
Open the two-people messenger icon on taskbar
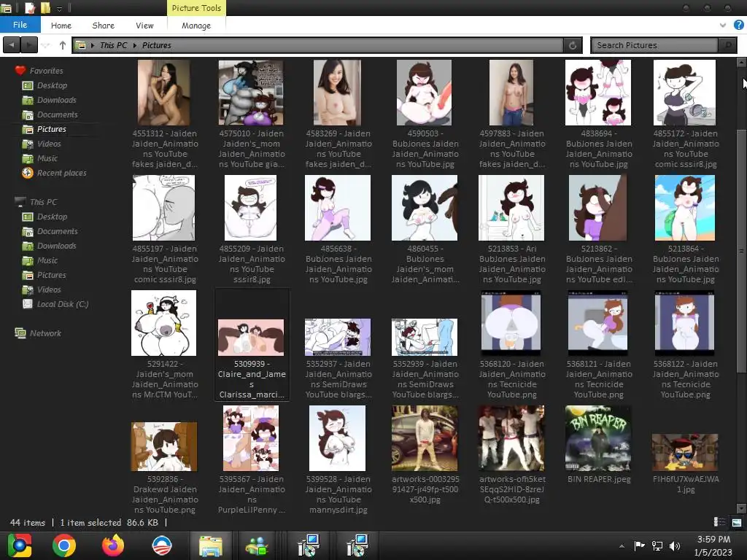pos(258,545)
